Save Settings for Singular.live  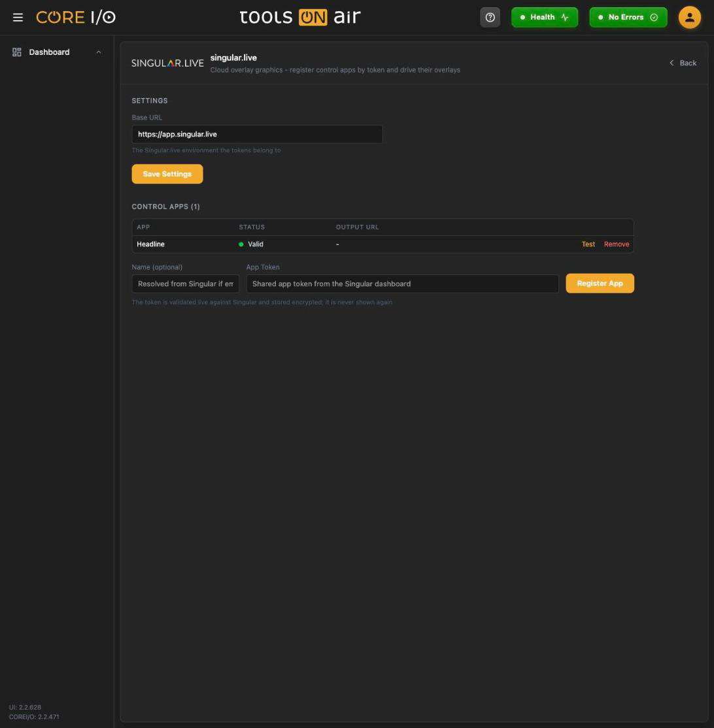[167, 174]
